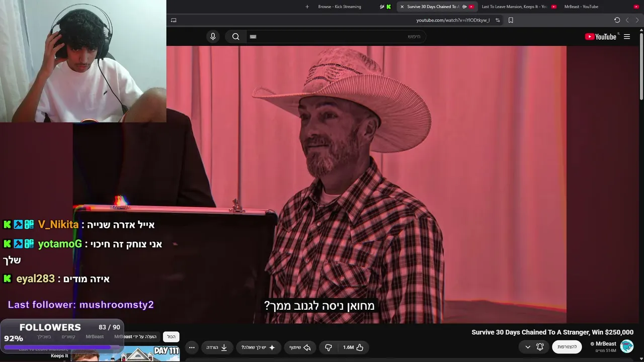Bookmark this page in the browser
The height and width of the screenshot is (362, 644).
[x=511, y=20]
